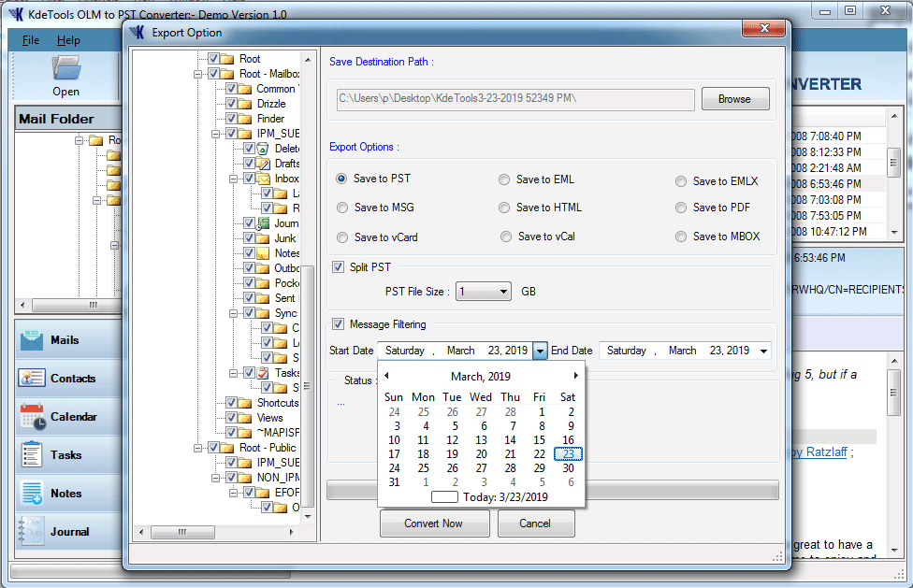This screenshot has width=913, height=588.
Task: Open the PST File Size dropdown
Action: pyautogui.click(x=484, y=292)
